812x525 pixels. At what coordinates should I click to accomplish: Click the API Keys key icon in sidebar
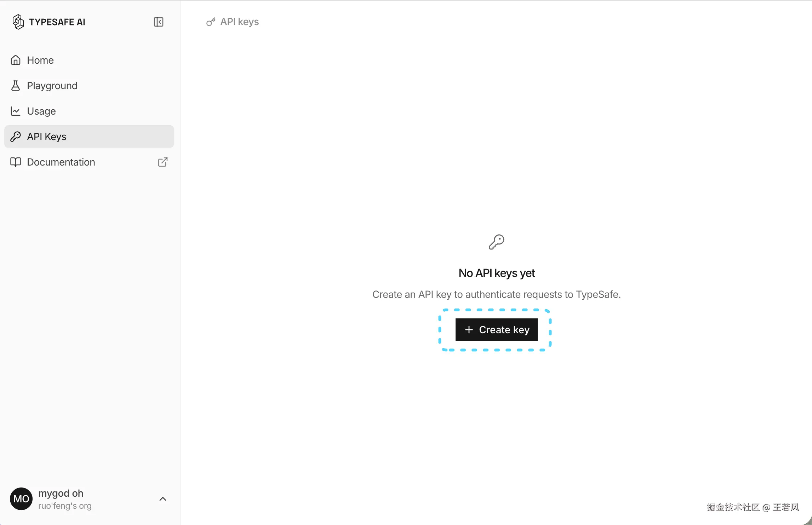pos(16,137)
